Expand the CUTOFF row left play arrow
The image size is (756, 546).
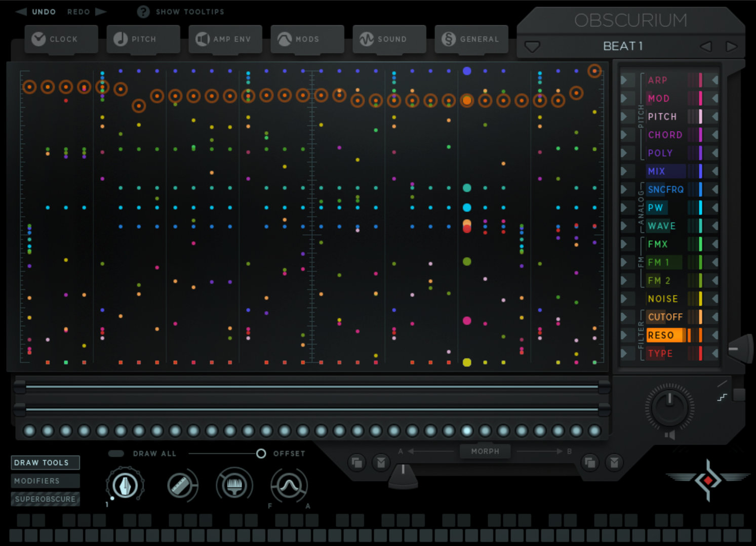click(625, 317)
